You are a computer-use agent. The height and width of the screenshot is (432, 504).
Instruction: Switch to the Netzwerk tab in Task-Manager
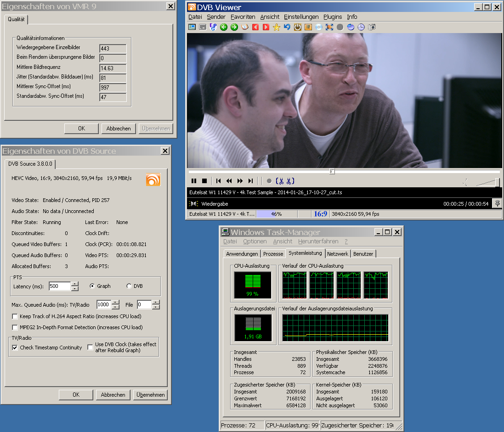[x=338, y=254]
